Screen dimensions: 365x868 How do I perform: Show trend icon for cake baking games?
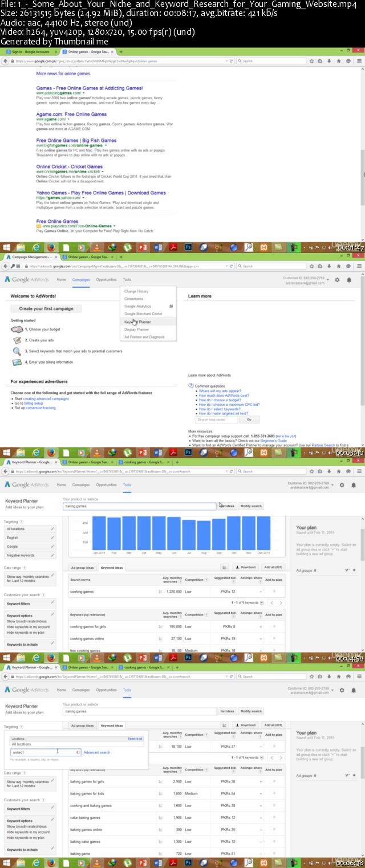coord(160,817)
